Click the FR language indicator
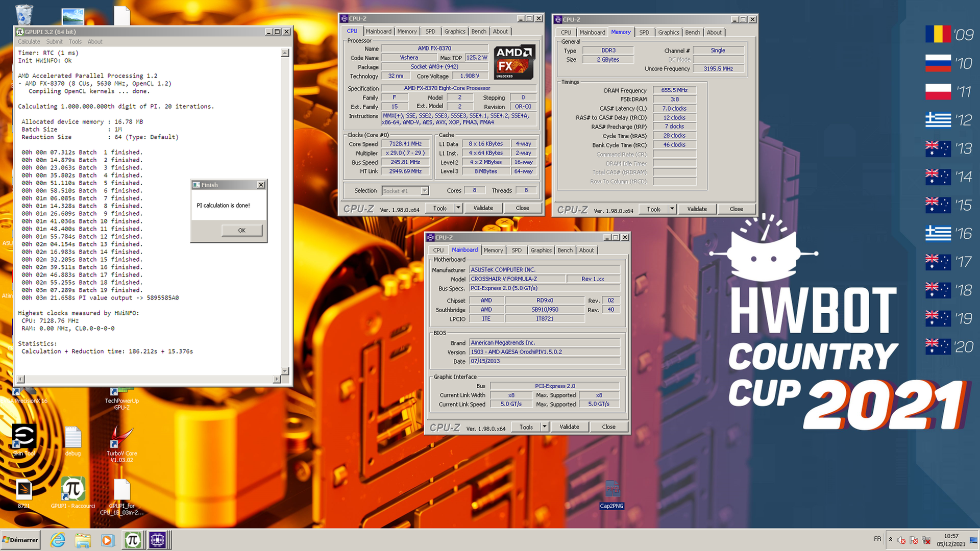 877,539
